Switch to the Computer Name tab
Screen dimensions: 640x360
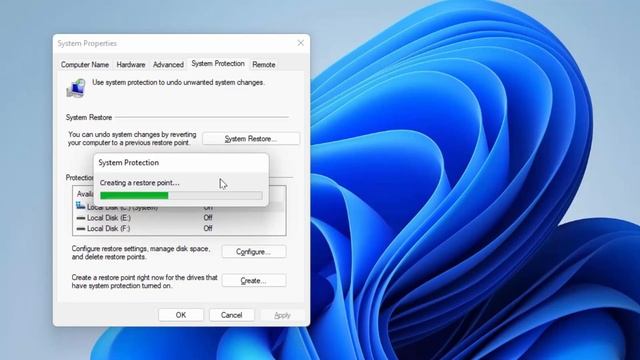tap(85, 64)
